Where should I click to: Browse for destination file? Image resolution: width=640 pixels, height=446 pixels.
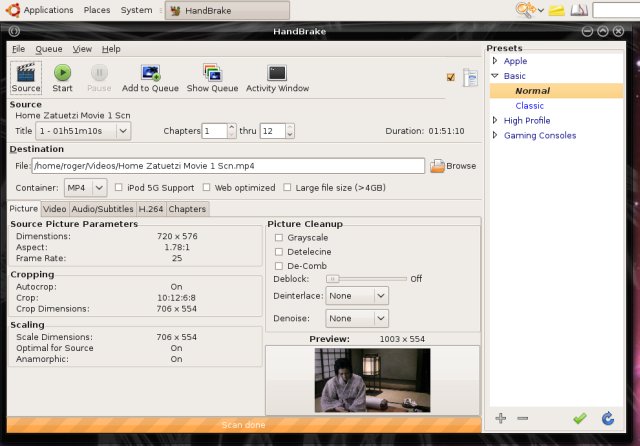click(x=453, y=166)
